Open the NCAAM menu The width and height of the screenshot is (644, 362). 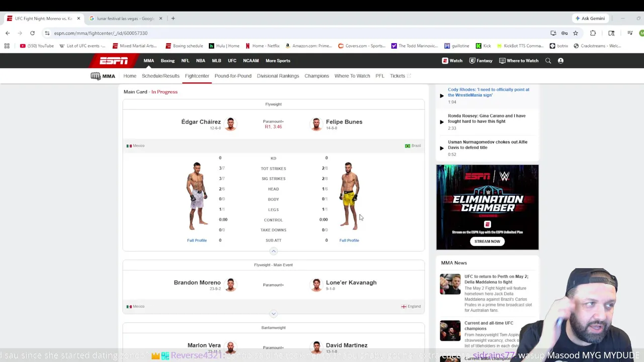tap(251, 61)
